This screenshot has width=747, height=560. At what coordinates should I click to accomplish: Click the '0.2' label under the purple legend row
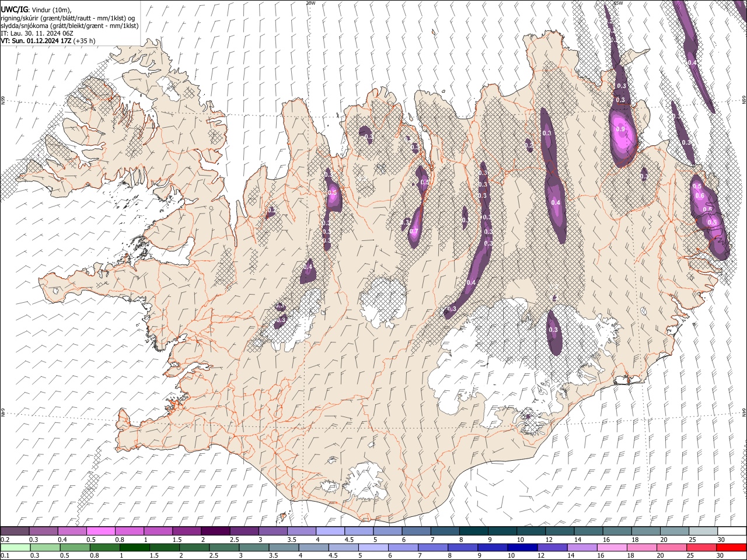tap(5, 540)
